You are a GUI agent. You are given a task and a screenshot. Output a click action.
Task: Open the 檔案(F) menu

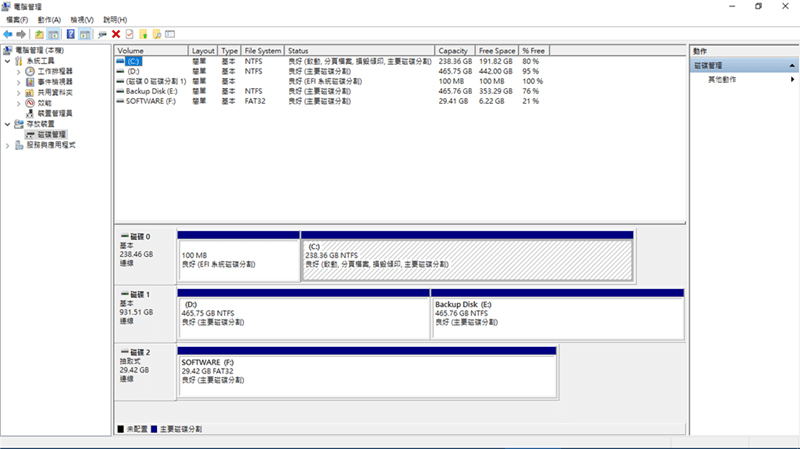coord(17,19)
